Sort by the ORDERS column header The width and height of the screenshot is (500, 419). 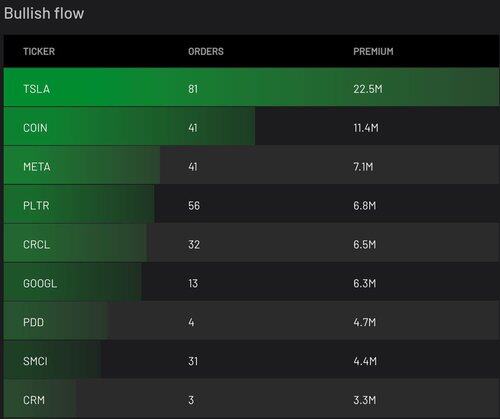click(x=206, y=51)
